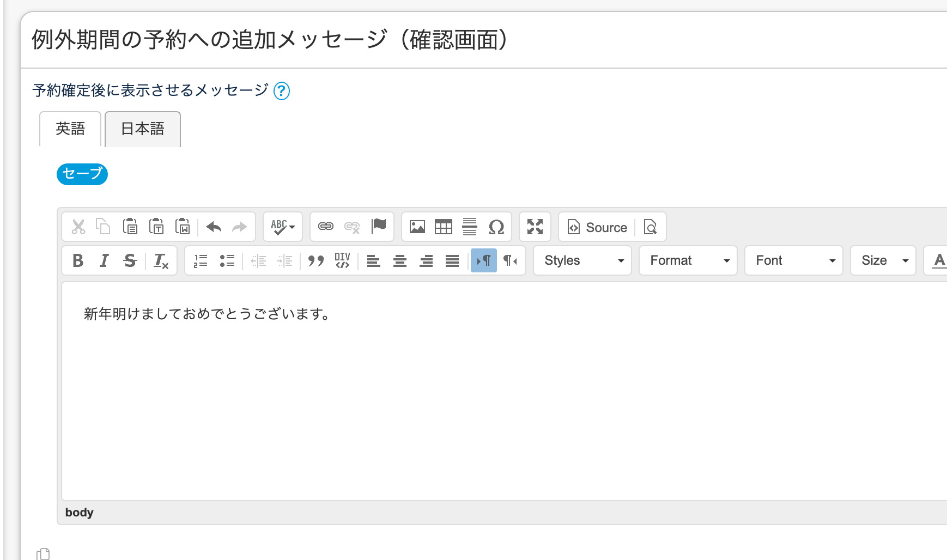Toggle Bold formatting

(78, 261)
